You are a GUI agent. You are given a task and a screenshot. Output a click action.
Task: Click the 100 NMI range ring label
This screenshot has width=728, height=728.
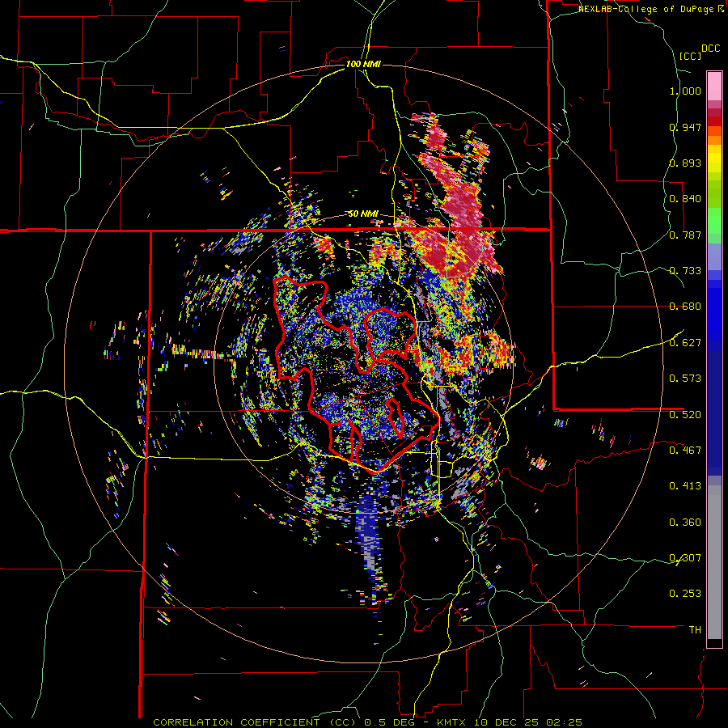click(x=363, y=64)
